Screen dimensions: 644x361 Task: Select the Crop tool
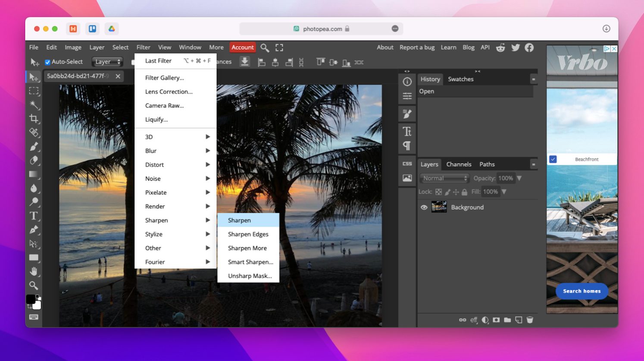(x=34, y=119)
